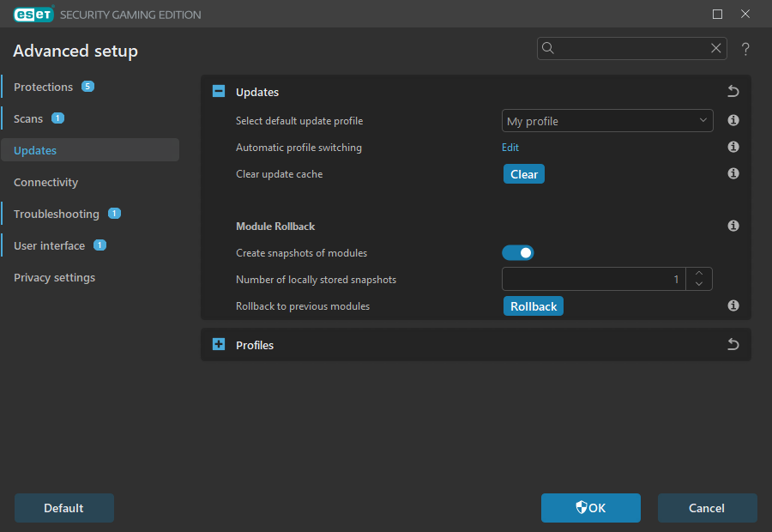This screenshot has width=772, height=532.
Task: Open help via question mark icon
Action: point(745,49)
